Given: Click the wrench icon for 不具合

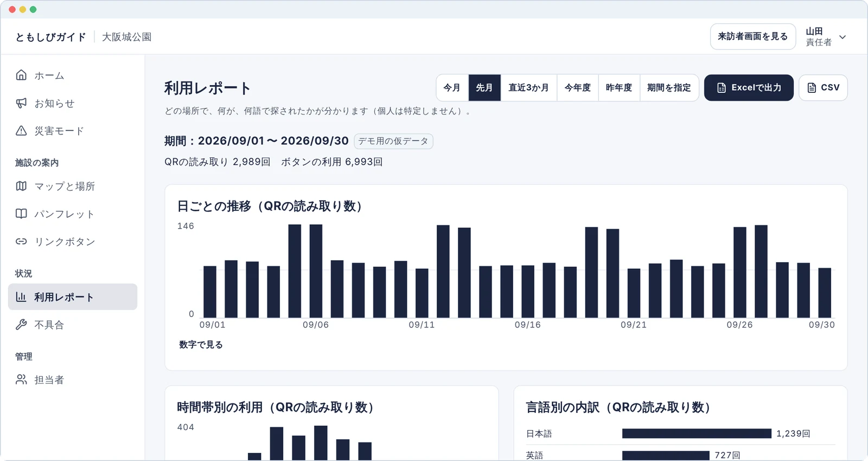Looking at the screenshot, I should coord(21,324).
